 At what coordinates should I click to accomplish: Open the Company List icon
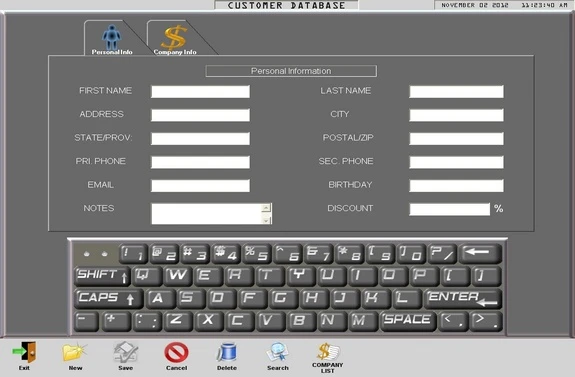point(328,352)
